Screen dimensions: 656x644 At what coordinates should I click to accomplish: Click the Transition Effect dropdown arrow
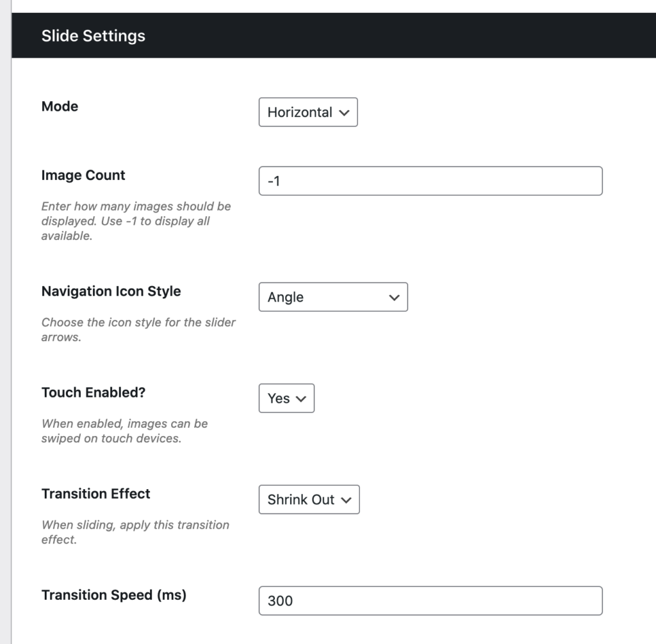[346, 500]
